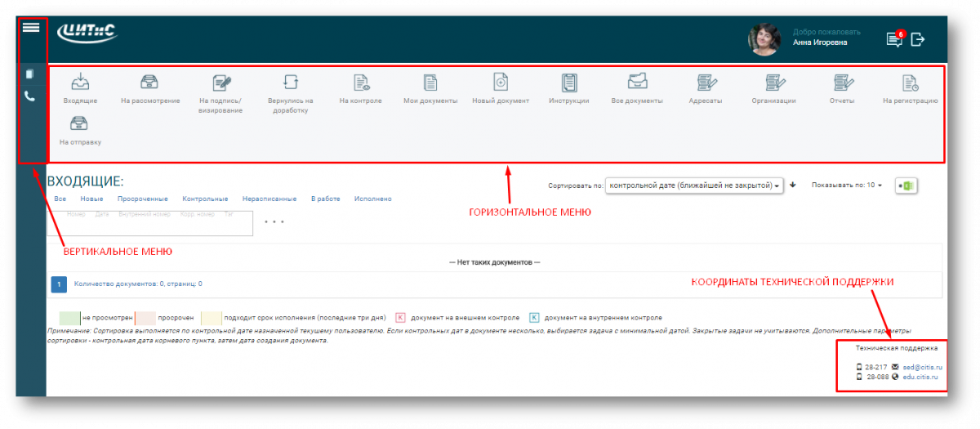Expand the sort-by контрольной дате dropdown

pyautogui.click(x=694, y=185)
